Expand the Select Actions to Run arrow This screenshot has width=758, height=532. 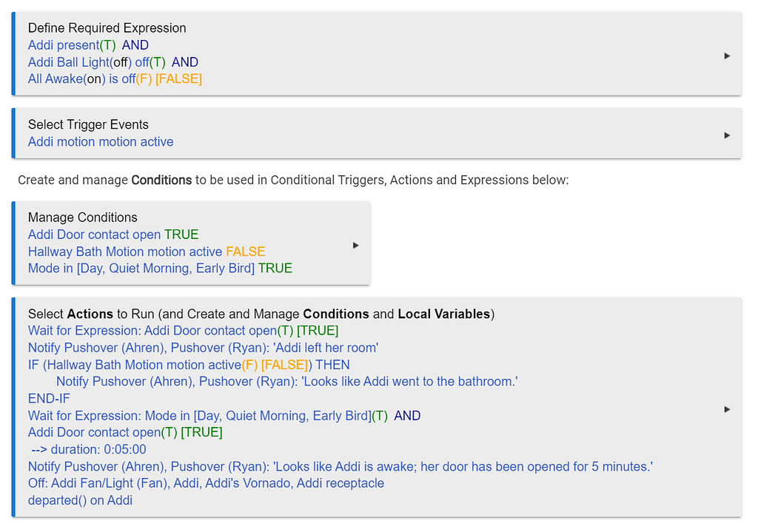pos(727,409)
